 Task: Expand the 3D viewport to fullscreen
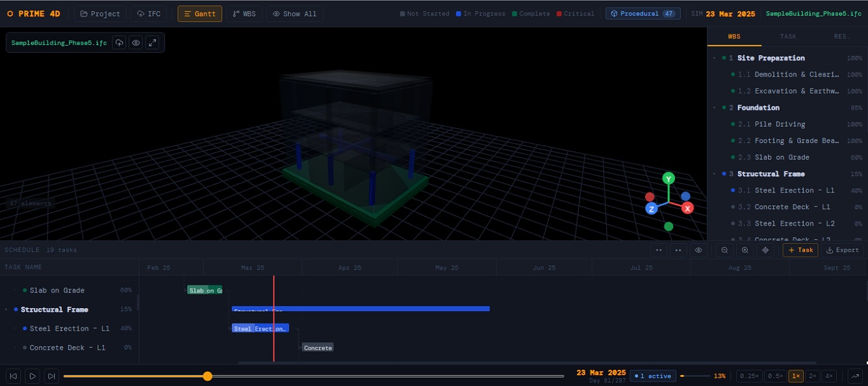point(153,43)
